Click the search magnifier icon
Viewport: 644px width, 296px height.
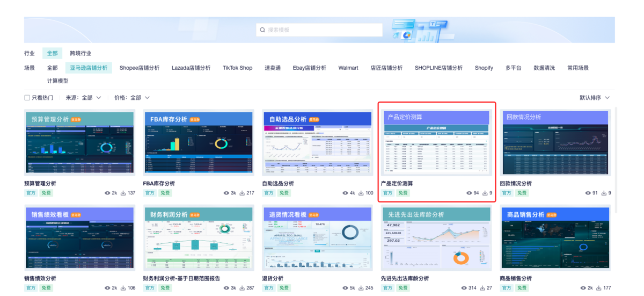262,30
